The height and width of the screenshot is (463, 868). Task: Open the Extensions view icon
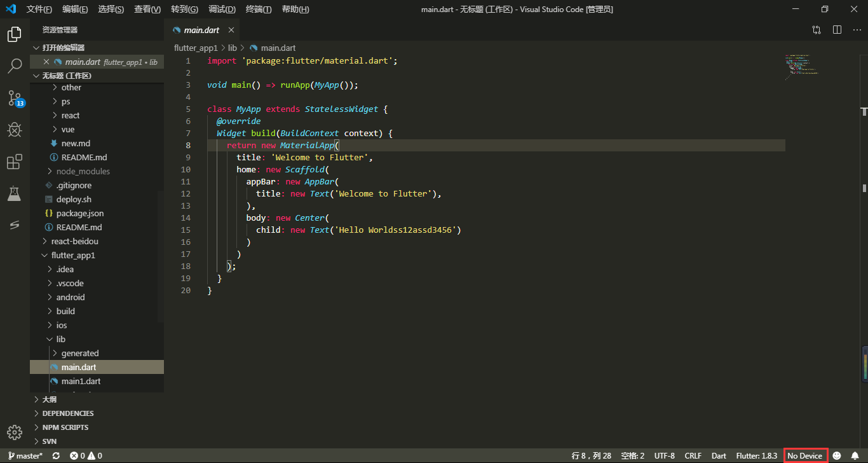(14, 162)
